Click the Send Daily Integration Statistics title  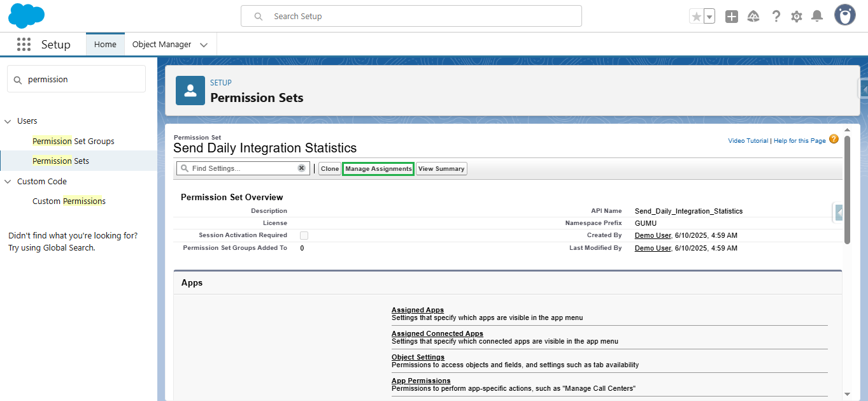pyautogui.click(x=265, y=148)
